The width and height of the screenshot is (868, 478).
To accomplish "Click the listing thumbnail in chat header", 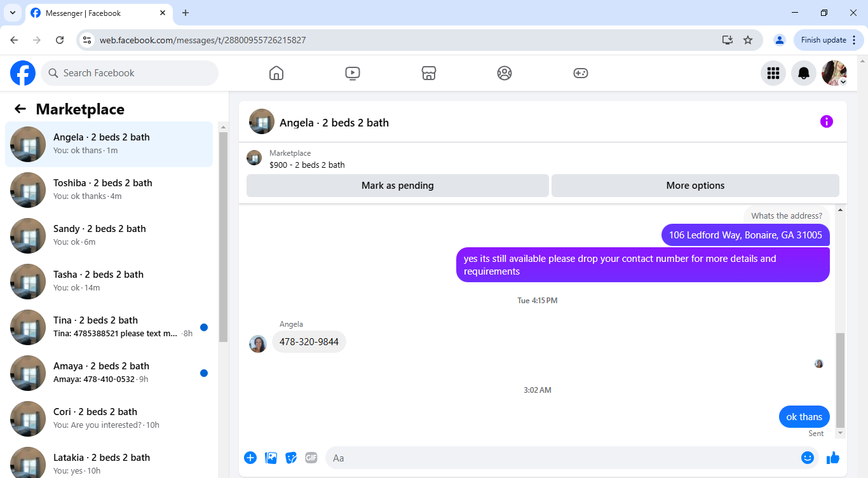I will click(x=262, y=121).
